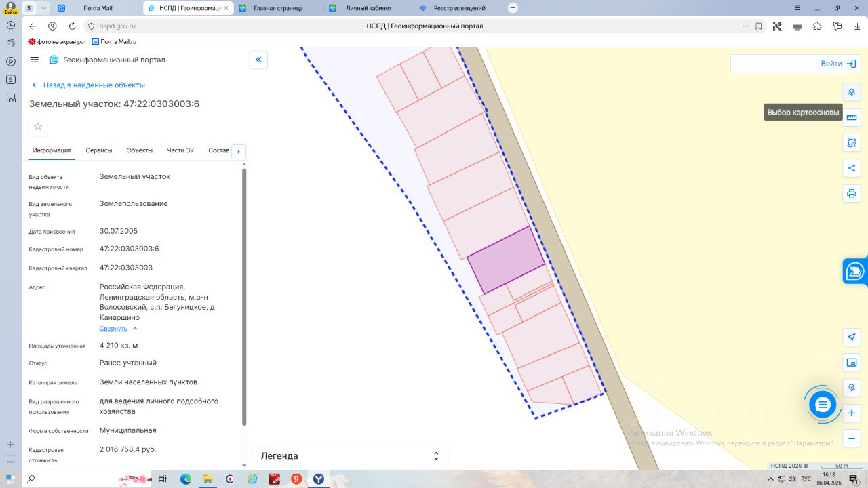
Task: Switch to Почта Mail browser tab
Action: click(x=97, y=8)
